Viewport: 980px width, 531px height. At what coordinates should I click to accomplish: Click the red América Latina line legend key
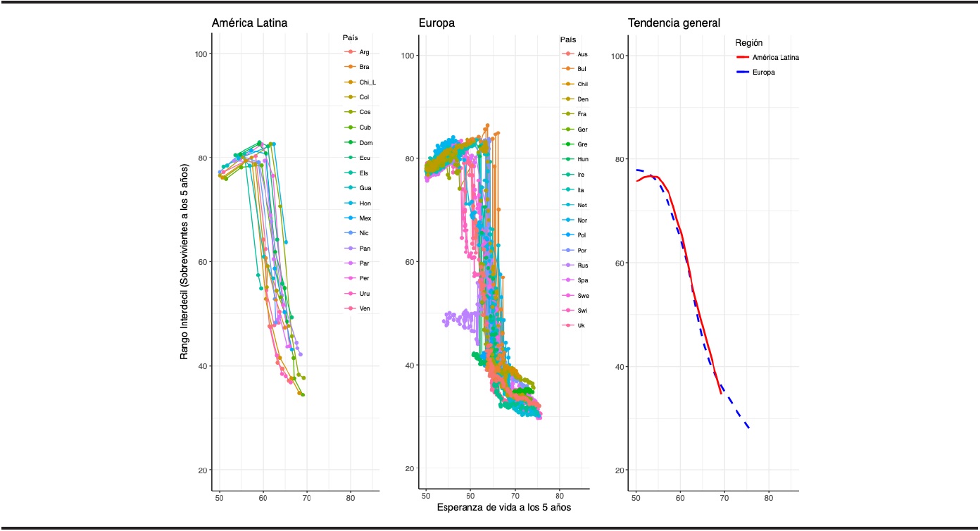(742, 58)
